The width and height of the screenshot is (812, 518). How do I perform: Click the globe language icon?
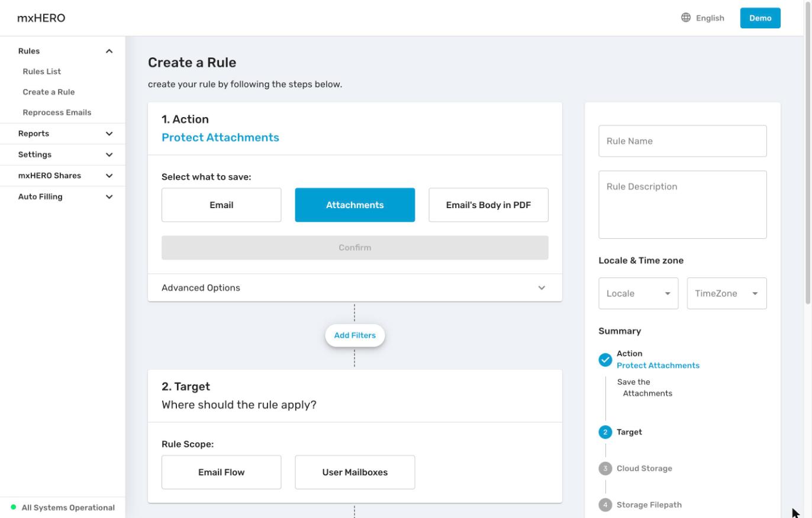pos(686,18)
